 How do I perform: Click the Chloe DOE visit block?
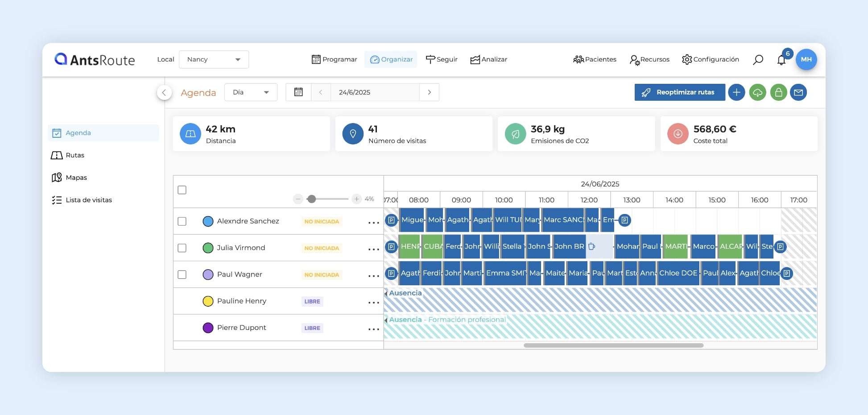coord(678,273)
